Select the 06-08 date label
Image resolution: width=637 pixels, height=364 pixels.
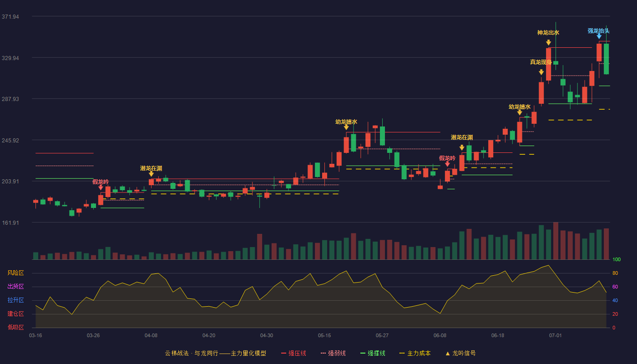pyautogui.click(x=440, y=335)
